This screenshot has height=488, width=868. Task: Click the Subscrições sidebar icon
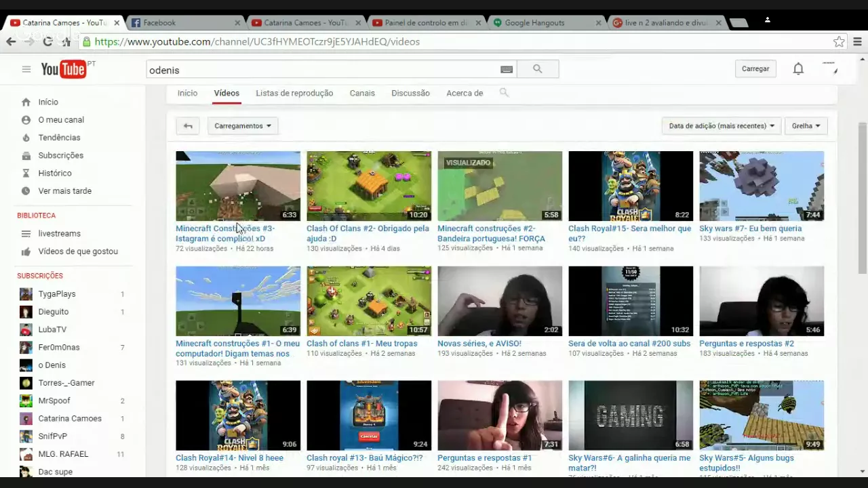26,155
